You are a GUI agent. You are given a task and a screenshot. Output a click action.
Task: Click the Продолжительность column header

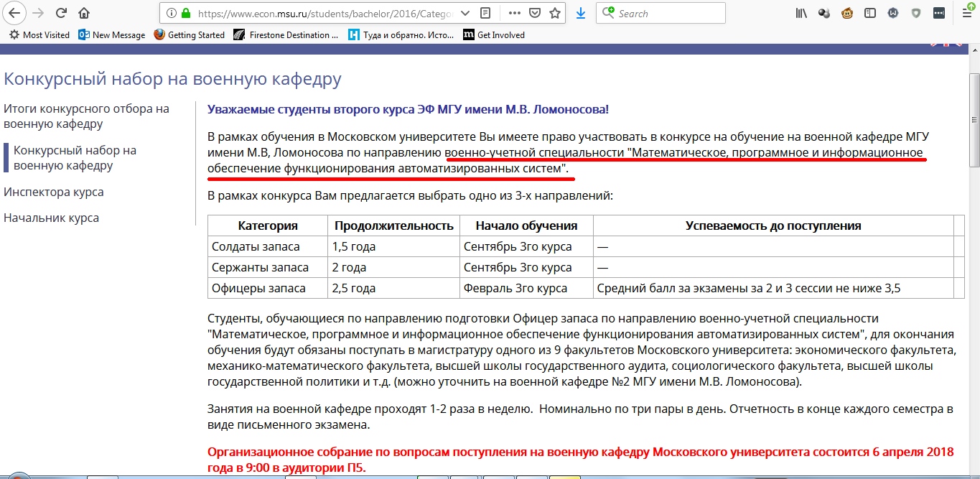click(x=394, y=225)
